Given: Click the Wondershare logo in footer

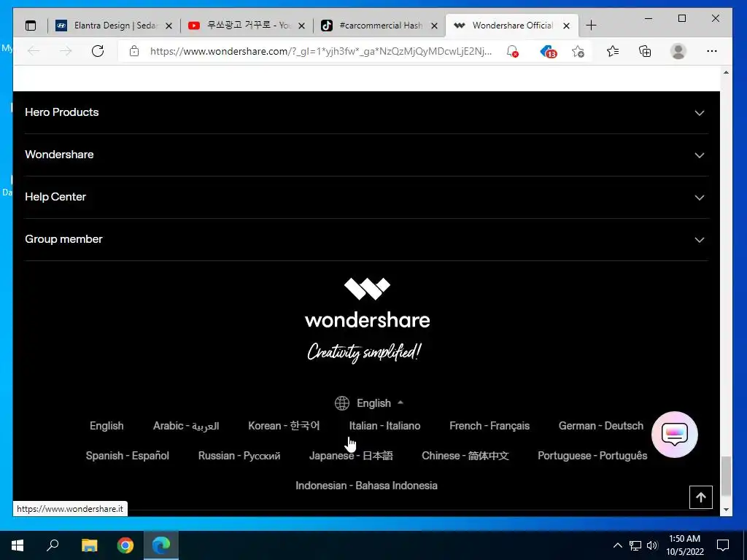Looking at the screenshot, I should click(x=368, y=303).
